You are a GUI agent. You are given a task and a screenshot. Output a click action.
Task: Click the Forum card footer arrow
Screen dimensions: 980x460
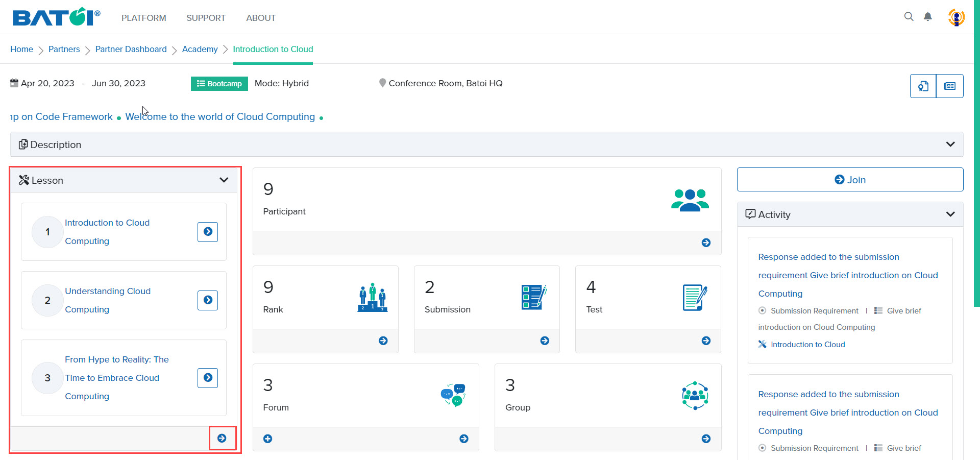pos(464,439)
